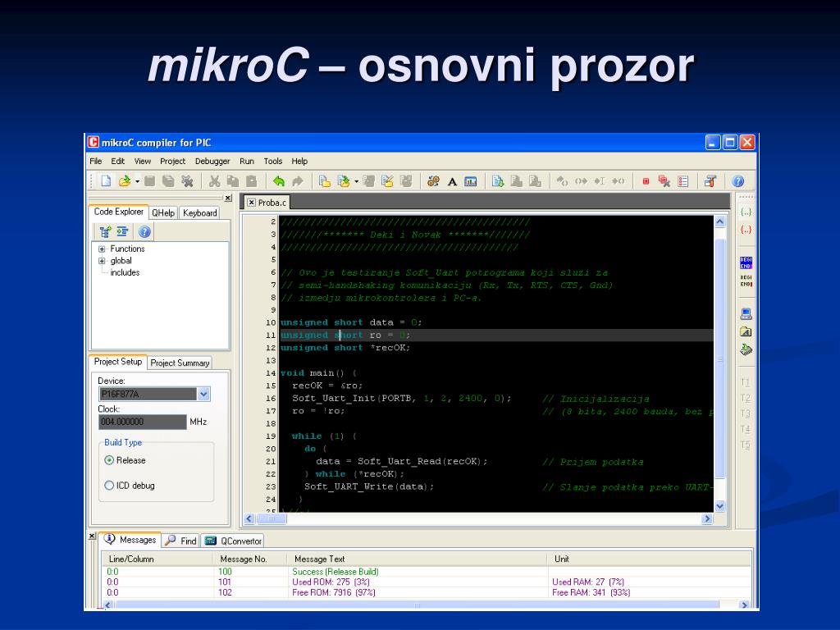Click the red Stop debugger icon
This screenshot has height=630, width=840.
point(646,181)
